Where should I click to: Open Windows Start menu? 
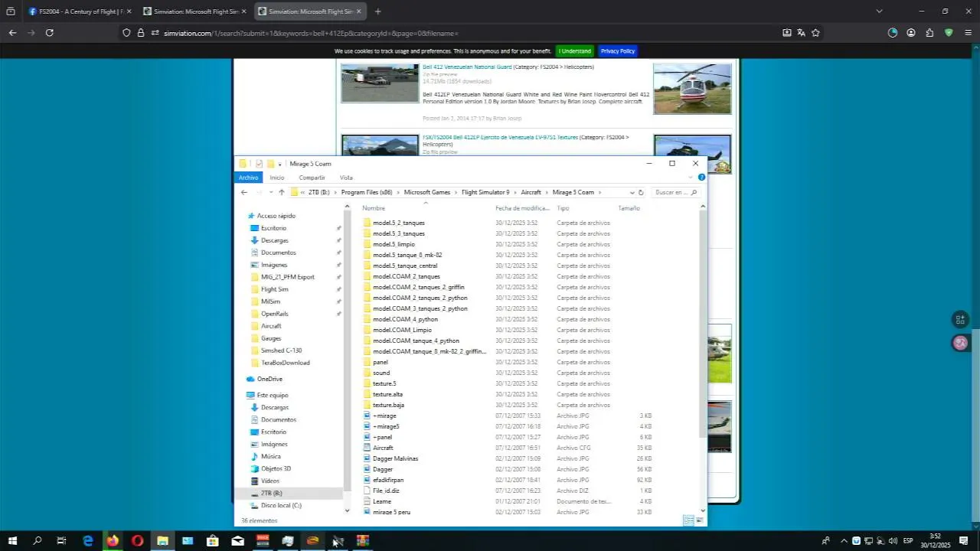12,541
